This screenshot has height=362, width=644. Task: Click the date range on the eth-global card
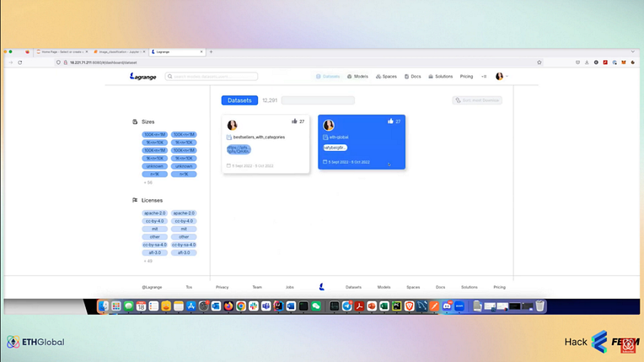[349, 162]
